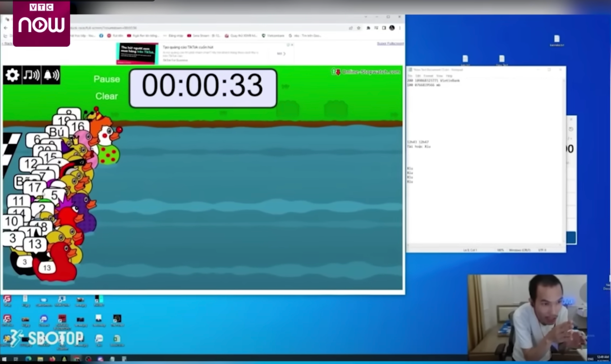
Task: Open the browser extensions puzzle icon
Action: [x=368, y=28]
